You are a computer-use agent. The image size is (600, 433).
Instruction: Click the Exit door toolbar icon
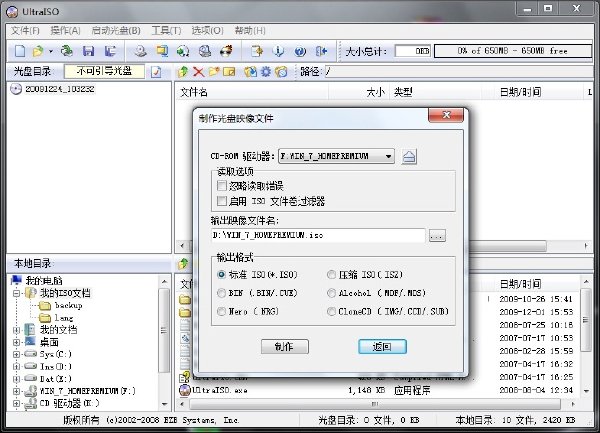pyautogui.click(x=321, y=51)
